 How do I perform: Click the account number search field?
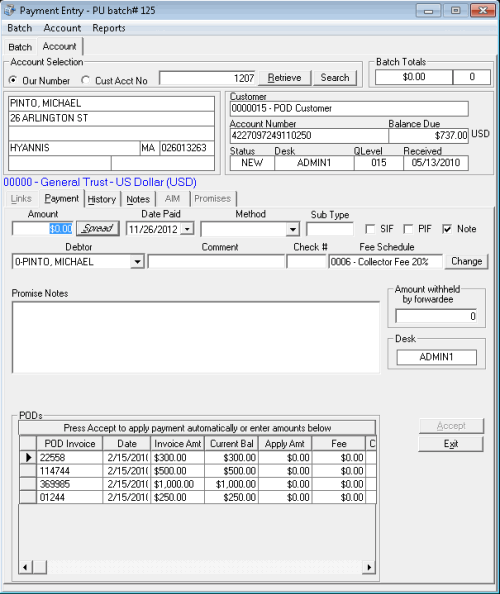coord(207,78)
